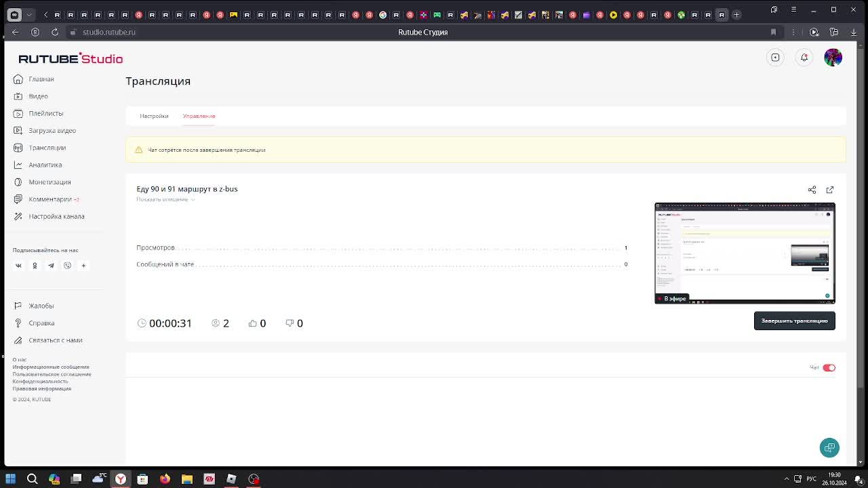Screen dimensions: 868x488
Task: Click Завершить трансляцию button
Action: (794, 321)
